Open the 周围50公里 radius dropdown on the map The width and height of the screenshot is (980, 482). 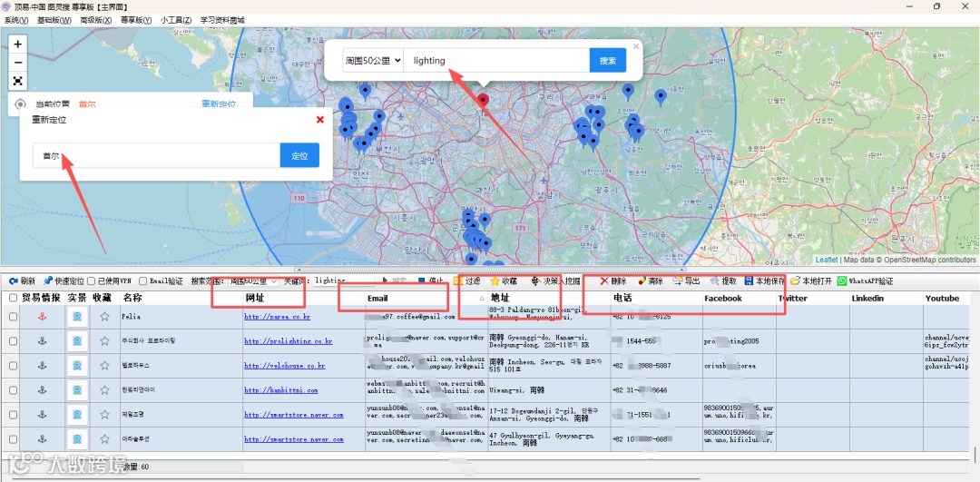(373, 61)
